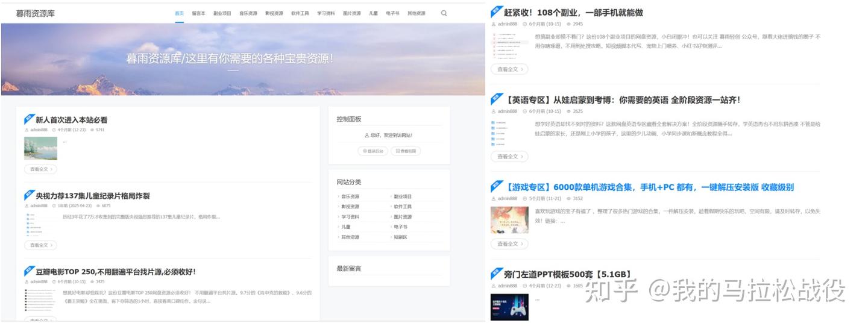This screenshot has height=326, width=868.
Task: Click the landscape thumbnail of 新人首次进入本站必看
Action: 40,148
